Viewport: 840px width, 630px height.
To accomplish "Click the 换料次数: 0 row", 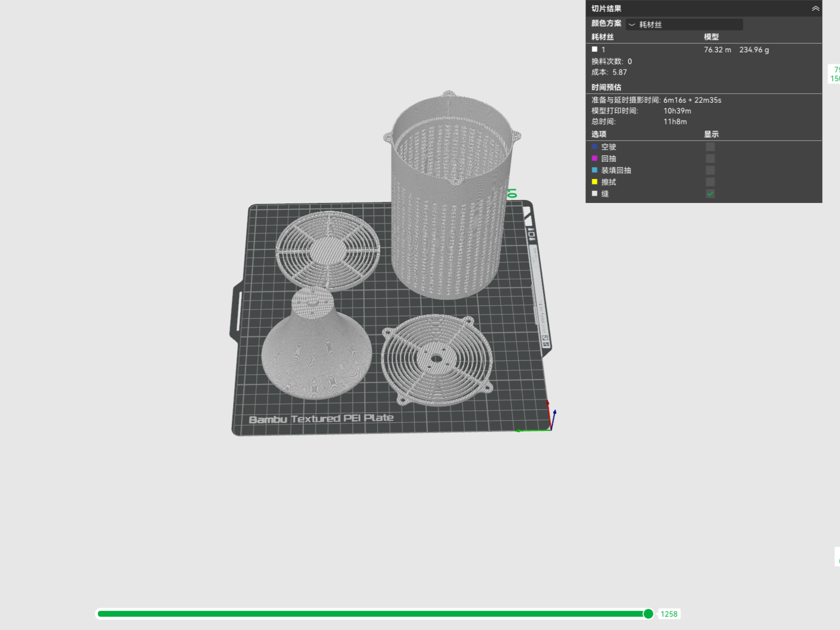I will (612, 61).
